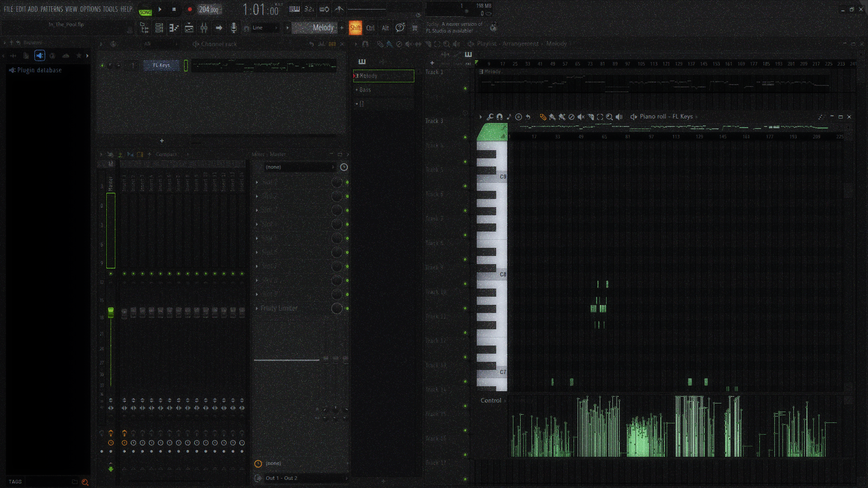Toggle Slot 1 enable light in Mixer
The width and height of the screenshot is (868, 488).
point(347,183)
